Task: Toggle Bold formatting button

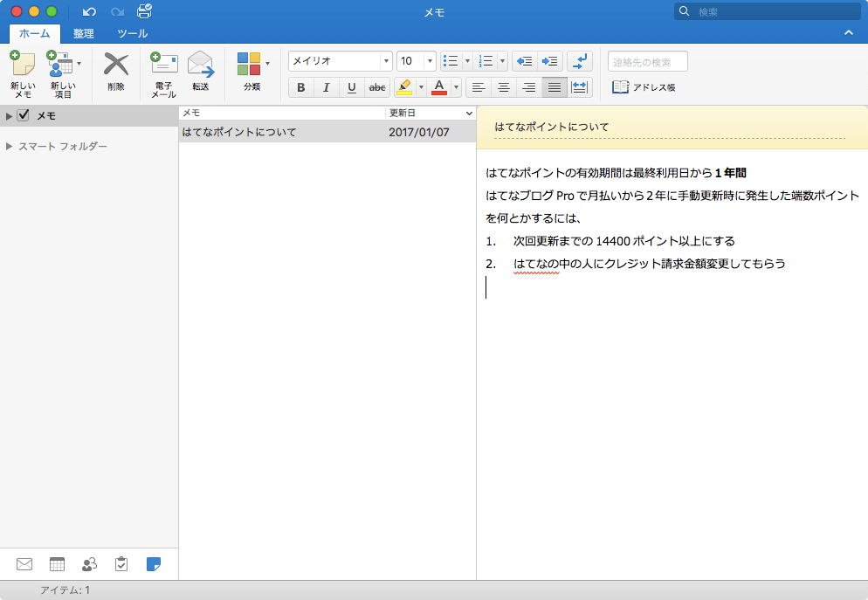Action: click(301, 87)
